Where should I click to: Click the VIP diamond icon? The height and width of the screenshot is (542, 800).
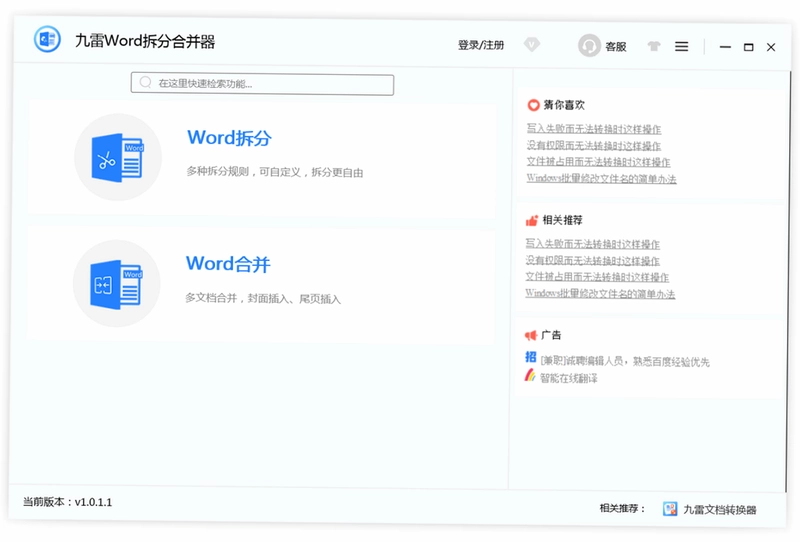point(532,45)
